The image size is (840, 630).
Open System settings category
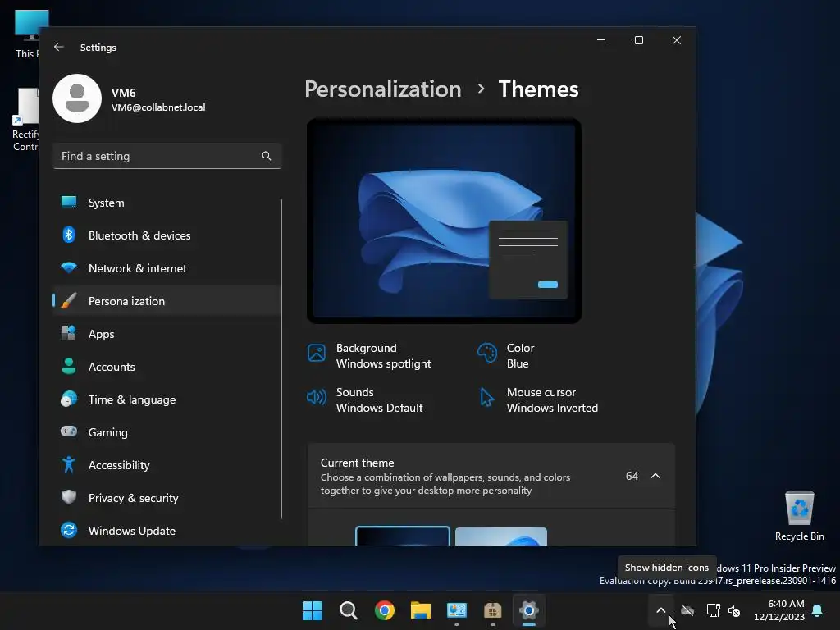[167, 203]
